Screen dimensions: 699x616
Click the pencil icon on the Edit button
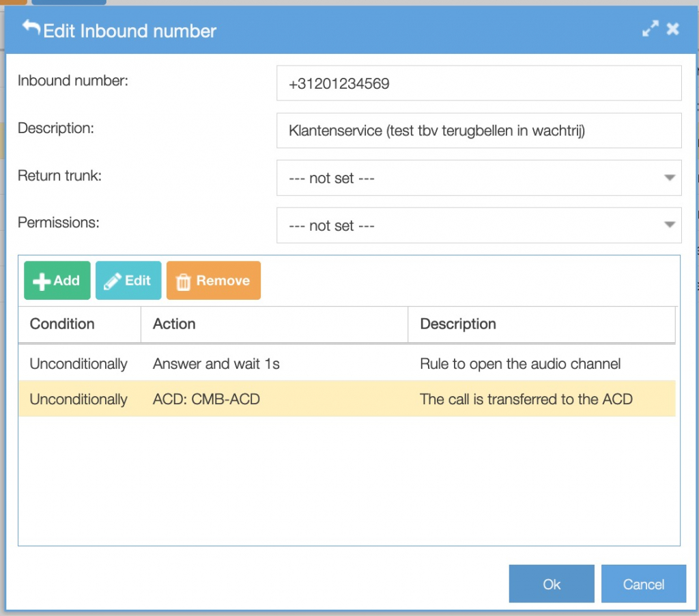[113, 279]
